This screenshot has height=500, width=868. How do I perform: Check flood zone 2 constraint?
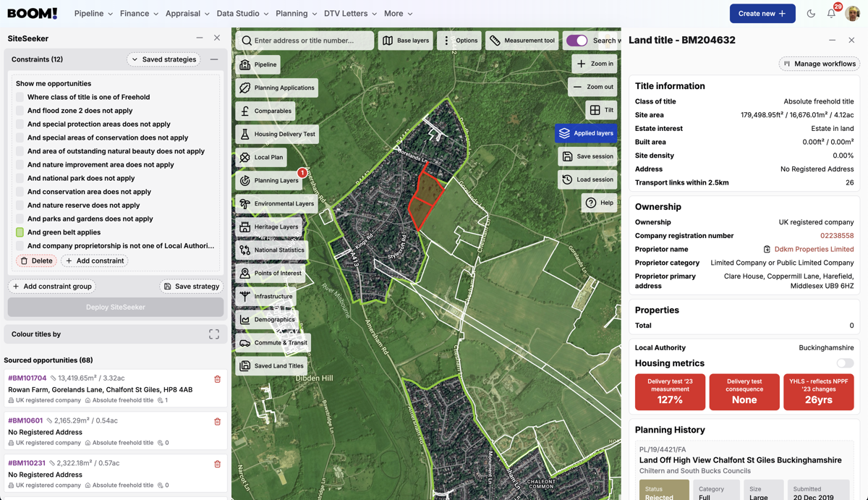point(20,111)
